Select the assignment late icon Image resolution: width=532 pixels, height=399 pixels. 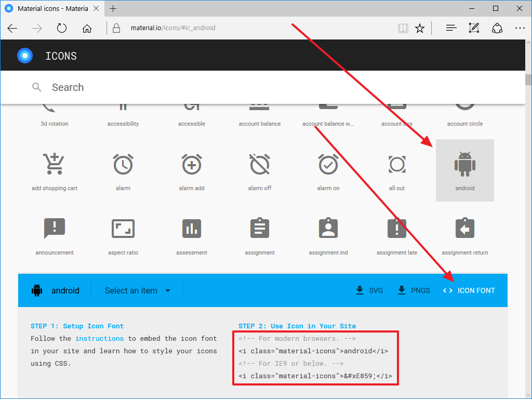click(397, 228)
